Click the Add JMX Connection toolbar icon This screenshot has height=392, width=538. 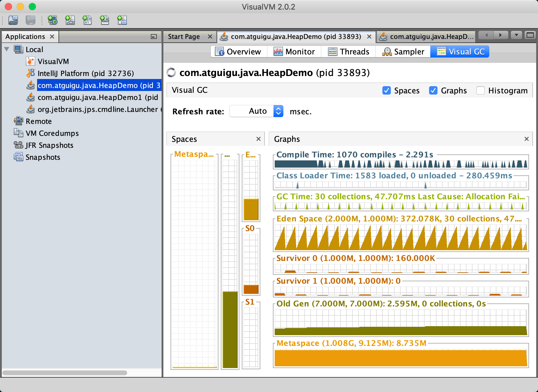click(x=70, y=20)
